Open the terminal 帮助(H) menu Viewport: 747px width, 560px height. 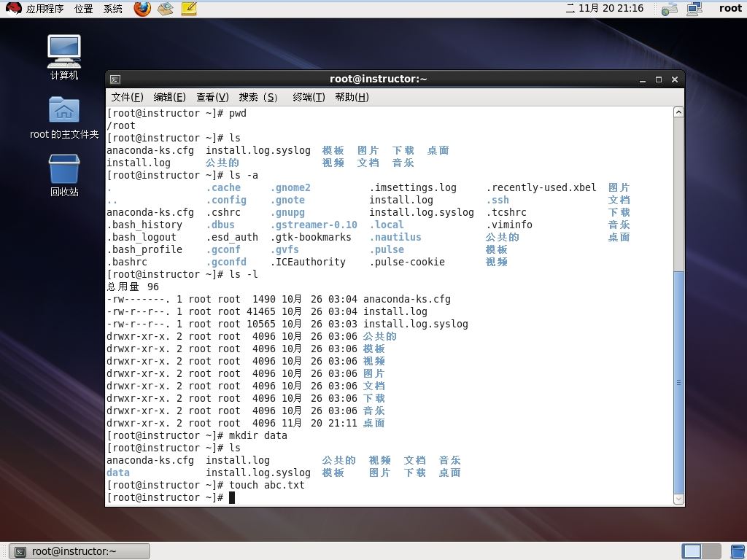[x=352, y=97]
